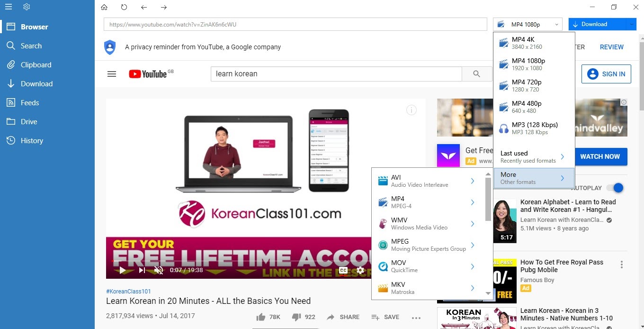Open the History section in the sidebar
This screenshot has height=329, width=644.
coord(47,141)
